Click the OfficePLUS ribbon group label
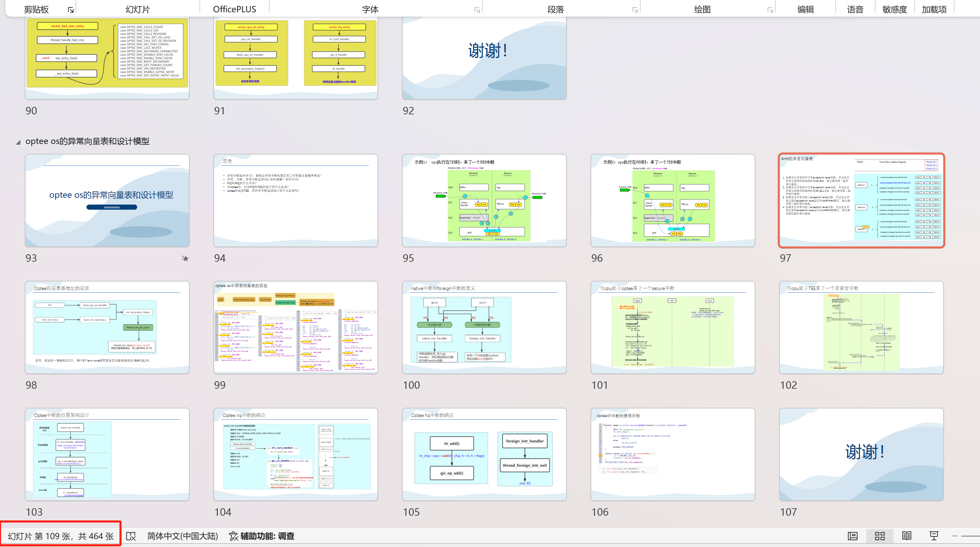Screen dimensions: 980x547 point(234,9)
